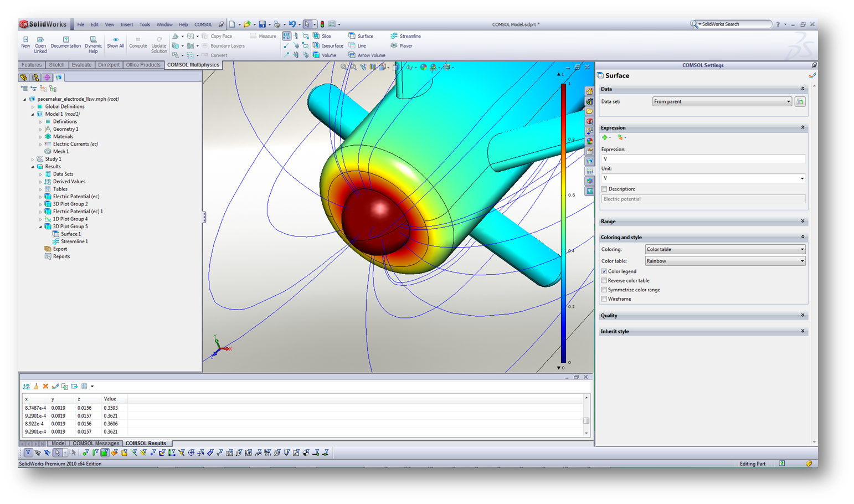Click the Description text field

pyautogui.click(x=703, y=199)
